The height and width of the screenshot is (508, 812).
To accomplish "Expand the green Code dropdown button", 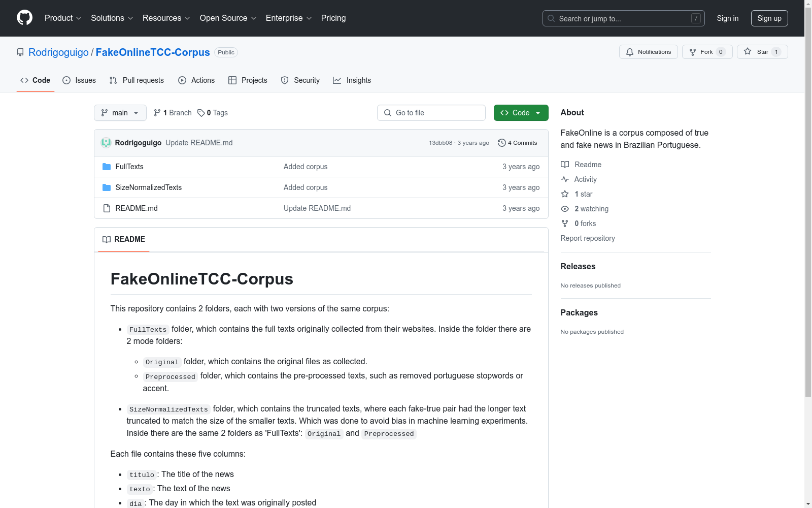I will [x=521, y=113].
